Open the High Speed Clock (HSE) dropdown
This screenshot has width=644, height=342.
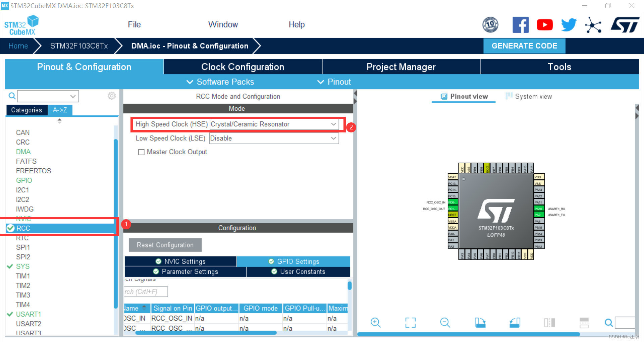274,124
